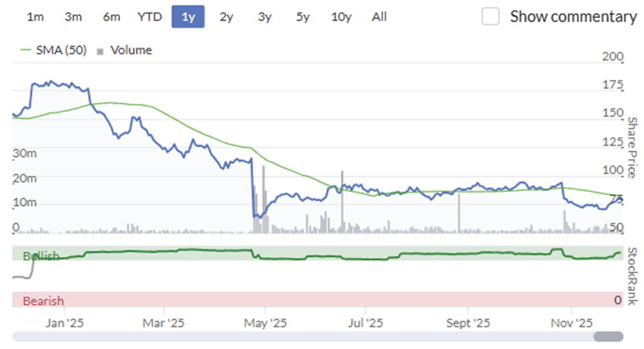This screenshot has height=349, width=644.
Task: Show the 5y price history
Action: [303, 17]
